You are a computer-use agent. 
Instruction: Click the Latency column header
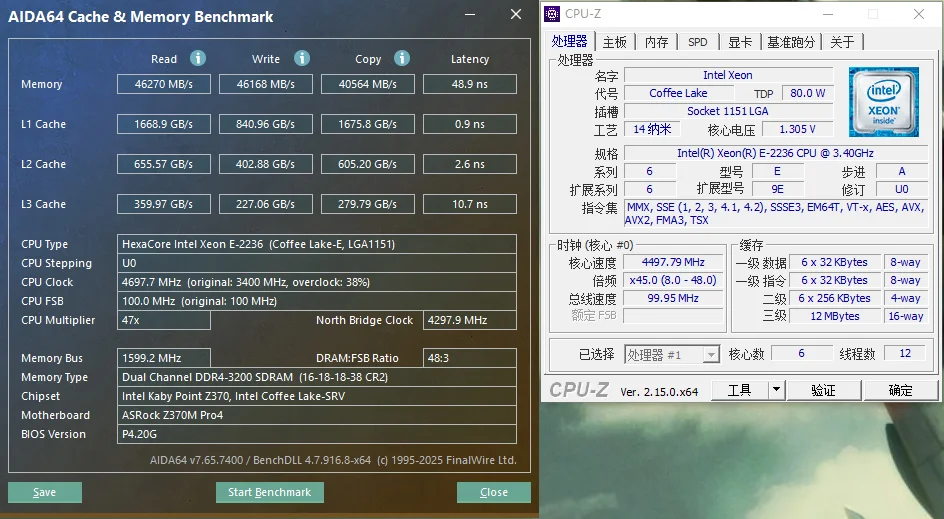click(x=469, y=59)
